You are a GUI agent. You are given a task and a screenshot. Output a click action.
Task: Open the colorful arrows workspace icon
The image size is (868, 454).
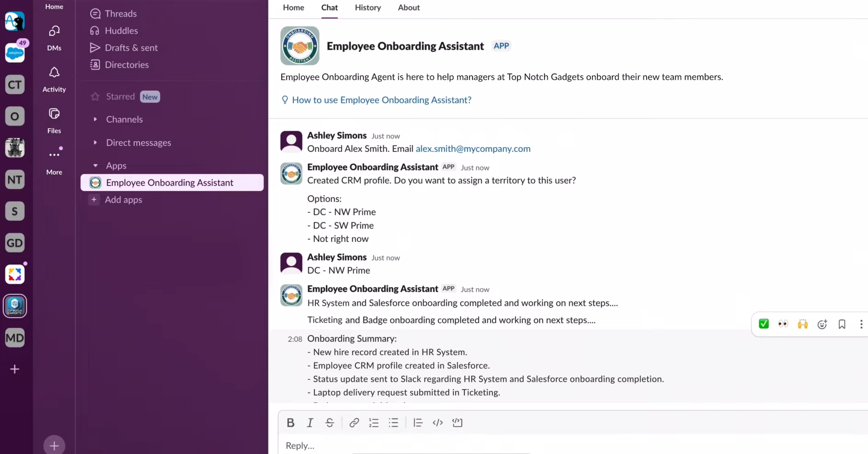[x=15, y=275]
